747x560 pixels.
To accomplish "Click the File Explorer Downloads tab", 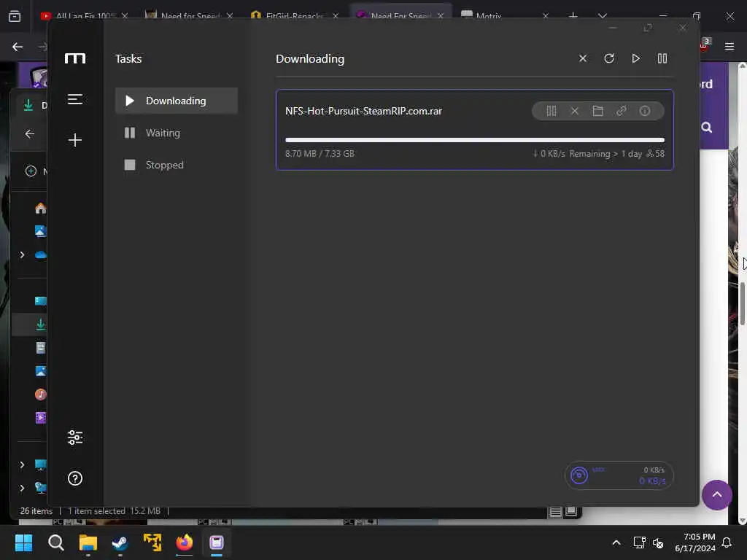I will click(x=30, y=105).
